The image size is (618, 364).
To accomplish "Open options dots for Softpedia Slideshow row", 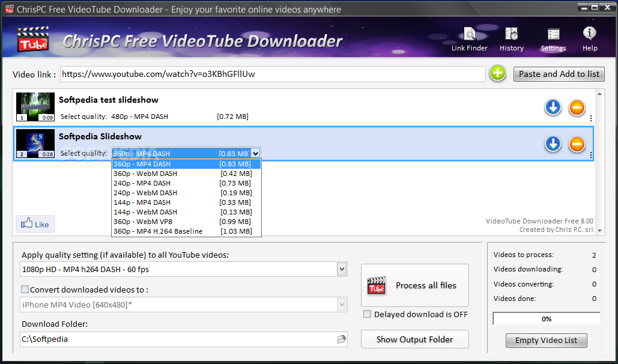I will [x=591, y=155].
